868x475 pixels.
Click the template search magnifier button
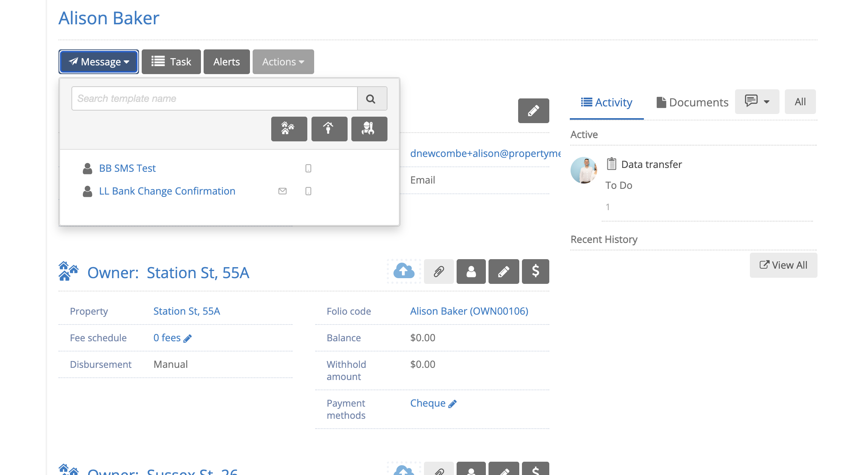click(372, 99)
